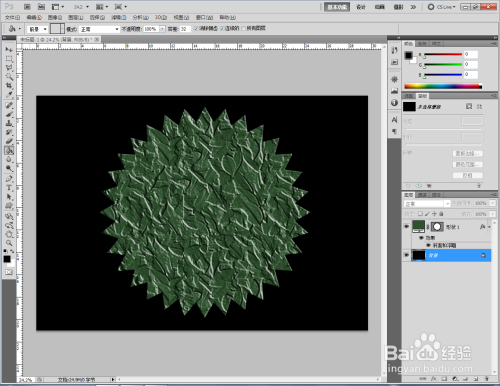Screen dimensions: 500x386
Task: Open the layer blend mode dropdown
Action: coord(427,203)
